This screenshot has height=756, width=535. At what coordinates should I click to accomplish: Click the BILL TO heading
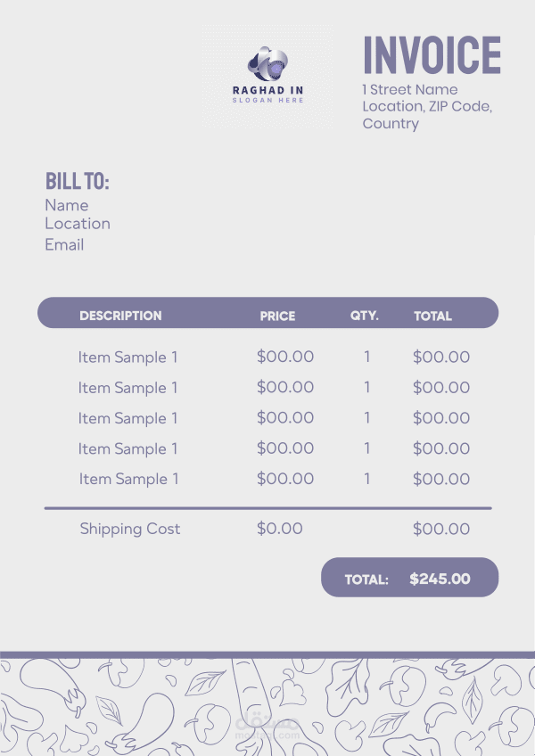(77, 182)
